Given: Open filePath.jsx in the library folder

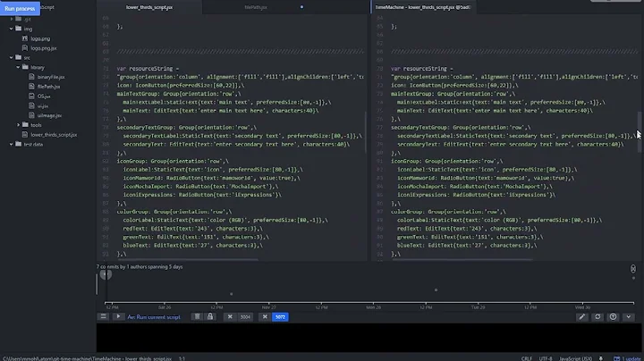Looking at the screenshot, I should pos(48,87).
